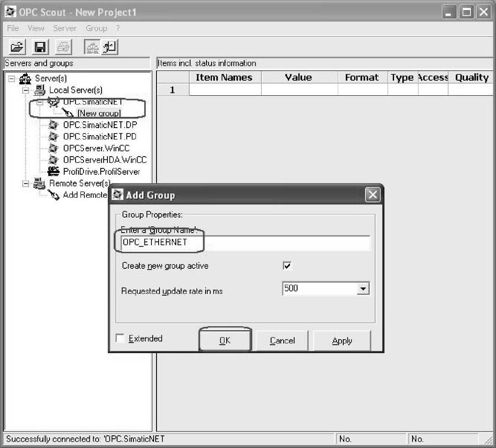496x448 pixels.
Task: Click 'Items incl. status information' panel title
Action: pos(207,63)
